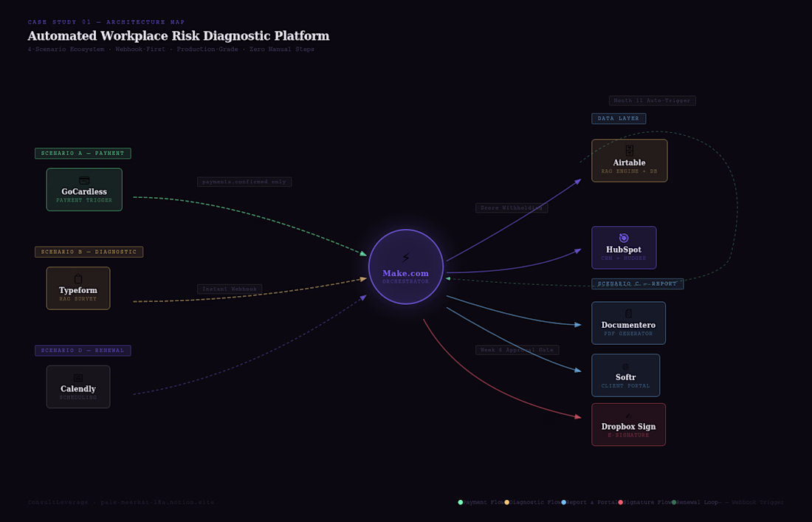The height and width of the screenshot is (522, 812).
Task: Click the 4-Scenario Ecosystem subtitle line
Action: coord(171,49)
